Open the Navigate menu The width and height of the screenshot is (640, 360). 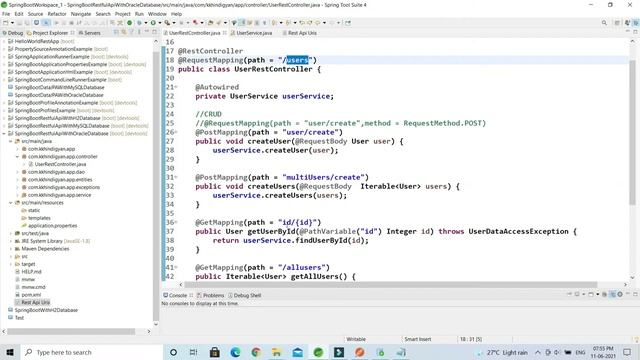81,14
